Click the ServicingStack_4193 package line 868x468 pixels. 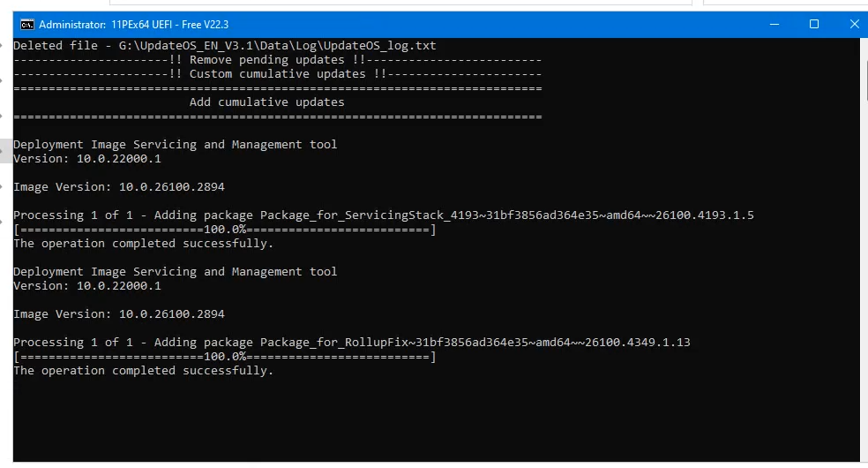tap(384, 215)
